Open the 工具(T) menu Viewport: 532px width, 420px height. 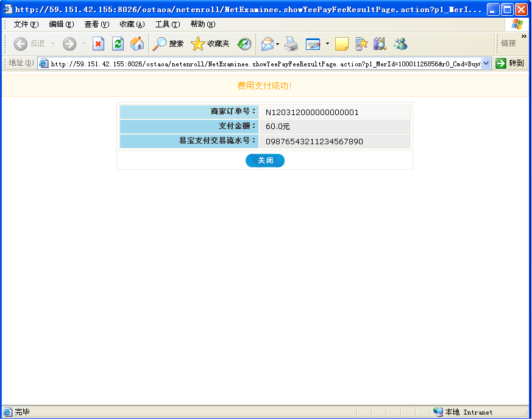click(168, 24)
